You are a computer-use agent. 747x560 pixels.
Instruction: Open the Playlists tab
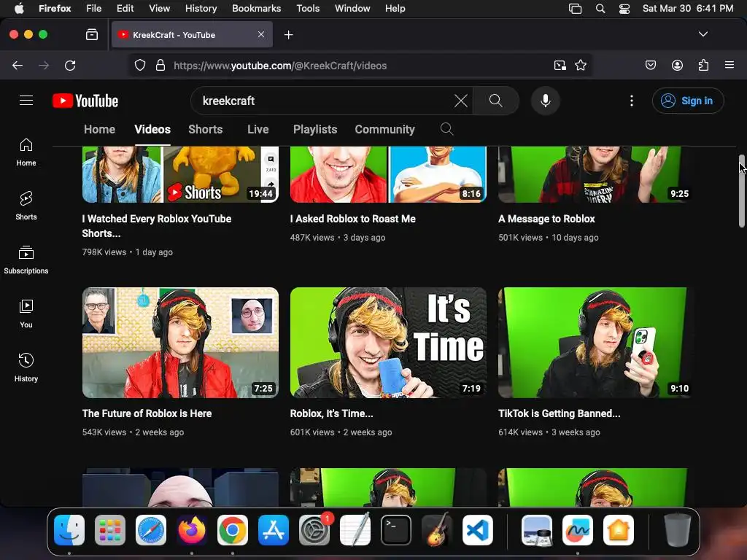[315, 129]
